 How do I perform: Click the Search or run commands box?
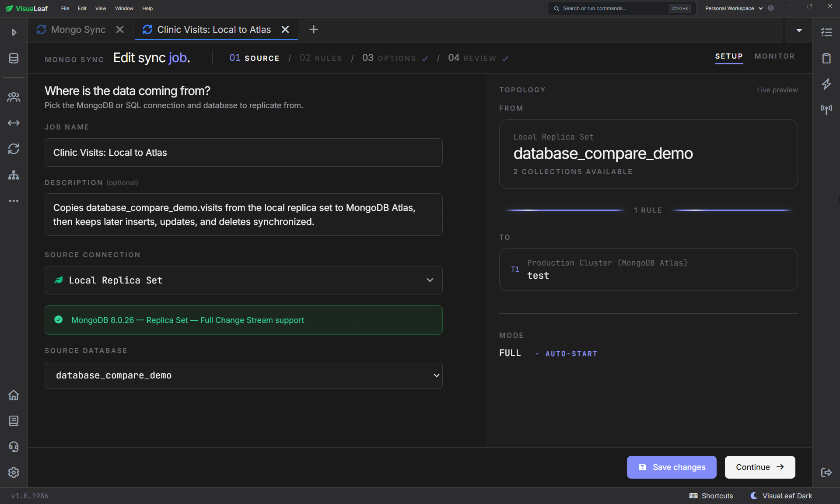622,8
